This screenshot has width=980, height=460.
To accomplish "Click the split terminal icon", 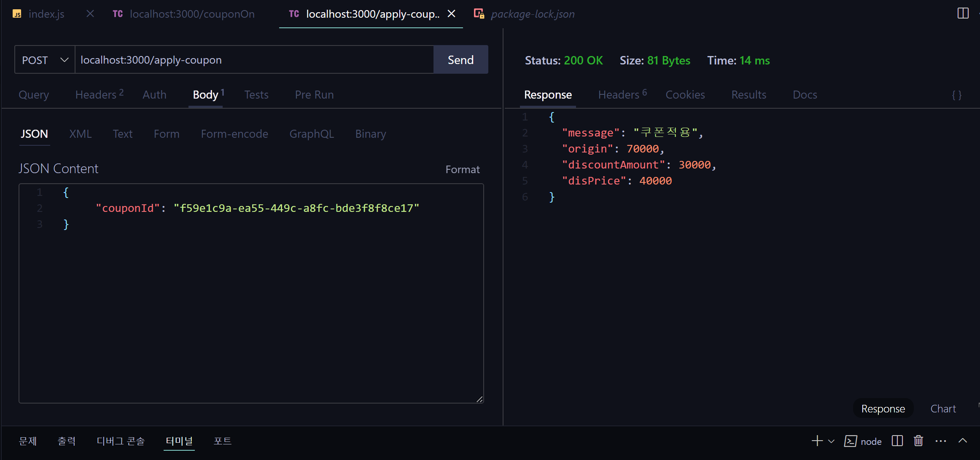I will point(897,441).
